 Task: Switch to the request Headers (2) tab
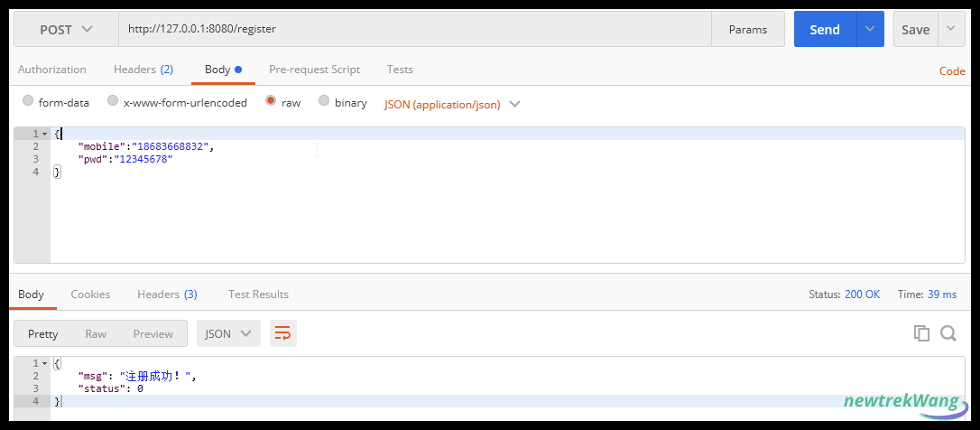(143, 70)
